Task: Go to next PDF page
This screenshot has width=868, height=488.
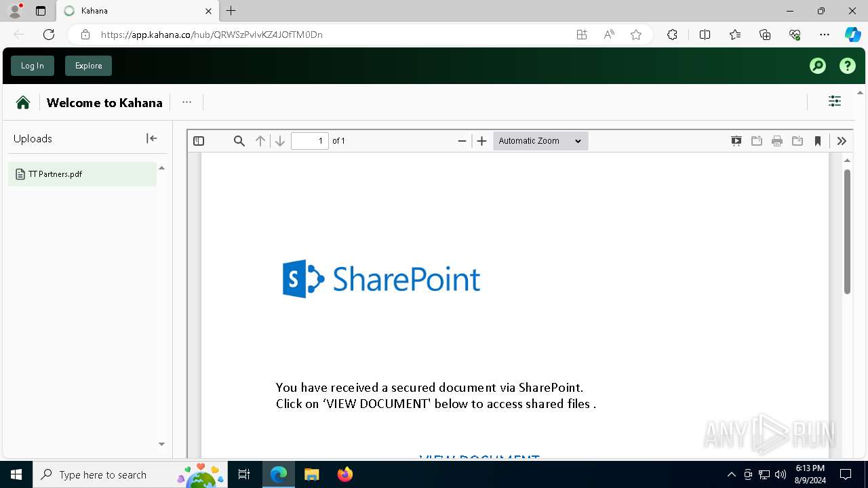Action: [x=279, y=141]
